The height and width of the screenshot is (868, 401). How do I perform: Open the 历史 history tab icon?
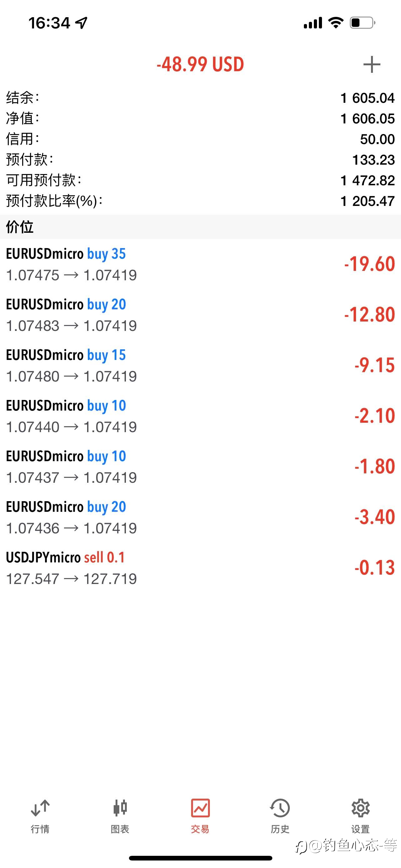point(280,808)
